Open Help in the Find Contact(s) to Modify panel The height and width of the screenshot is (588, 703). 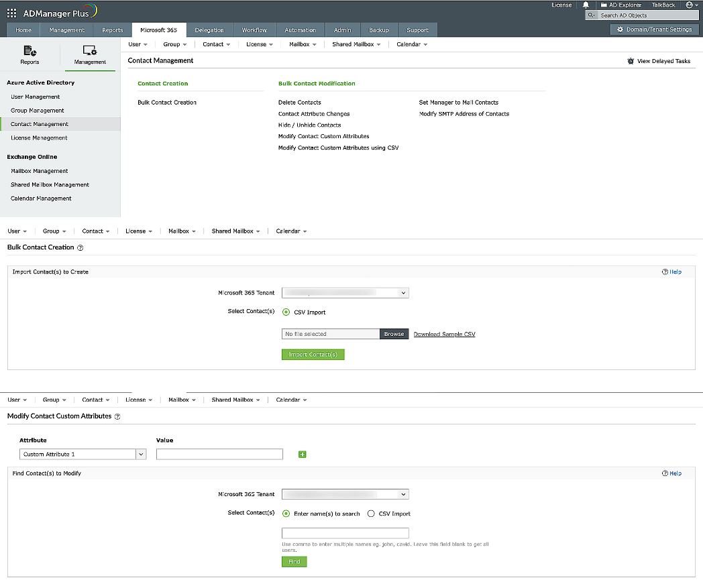(x=671, y=473)
